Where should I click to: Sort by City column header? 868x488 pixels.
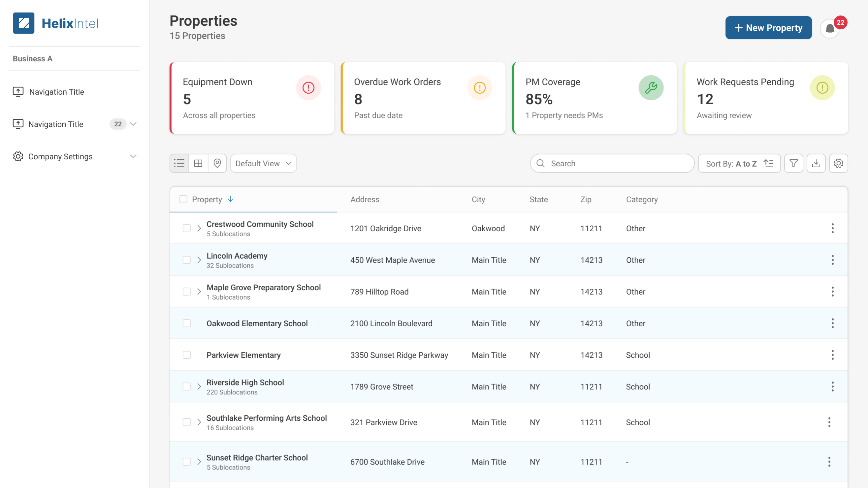pos(478,199)
